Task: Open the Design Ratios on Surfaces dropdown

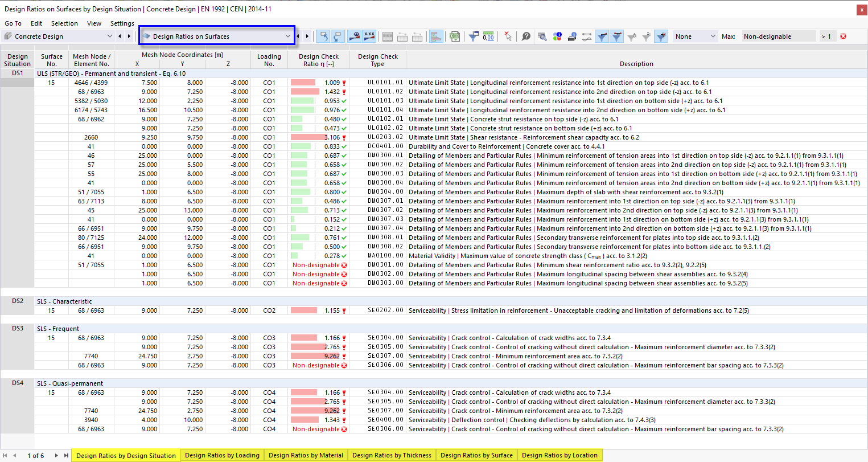Action: tap(216, 36)
